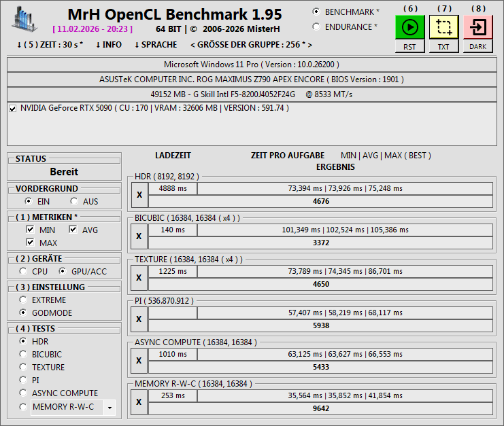Click the MEMORY R-W-C load time 253 ms
504x426 pixels.
point(173,395)
